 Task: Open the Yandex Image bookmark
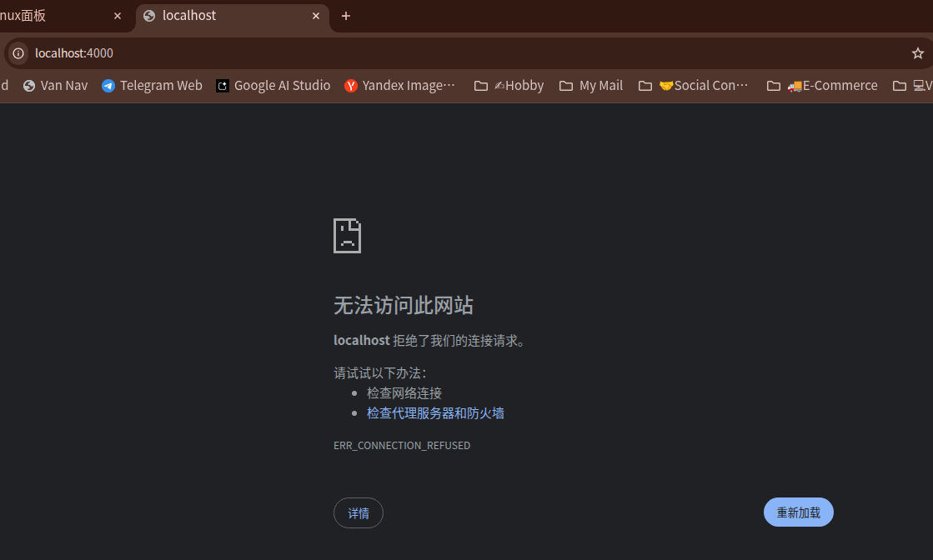pos(400,85)
